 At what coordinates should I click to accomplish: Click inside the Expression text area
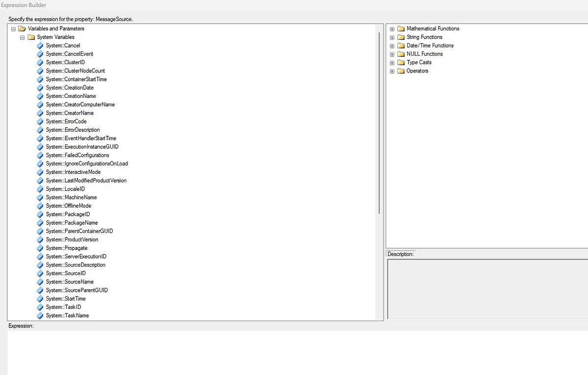coord(196,348)
